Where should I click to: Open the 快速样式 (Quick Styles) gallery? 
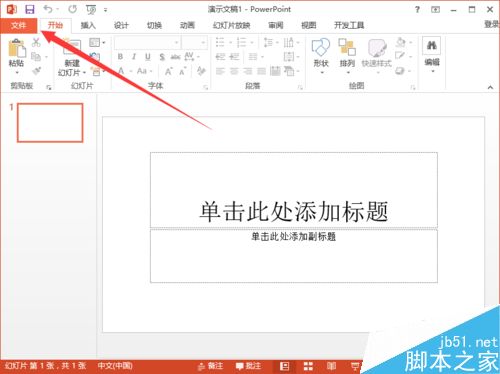(377, 55)
